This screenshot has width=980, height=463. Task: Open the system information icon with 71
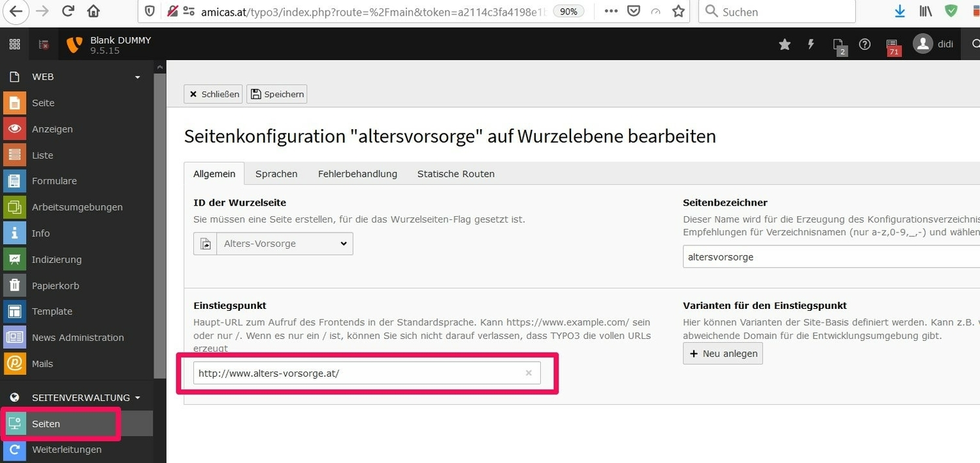point(892,46)
